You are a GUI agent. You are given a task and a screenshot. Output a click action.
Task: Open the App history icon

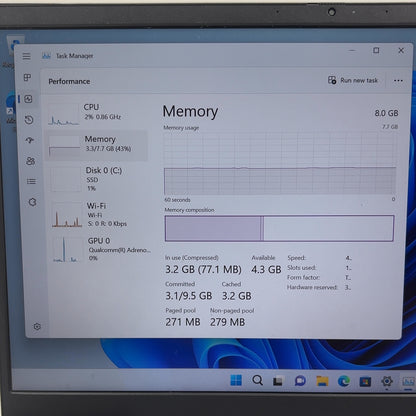[29, 120]
